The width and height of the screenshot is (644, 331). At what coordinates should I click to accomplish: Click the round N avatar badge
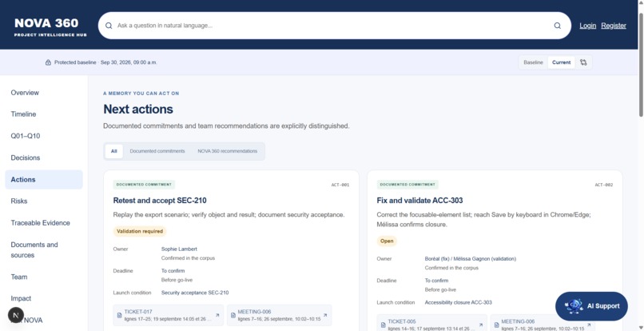[x=16, y=315]
